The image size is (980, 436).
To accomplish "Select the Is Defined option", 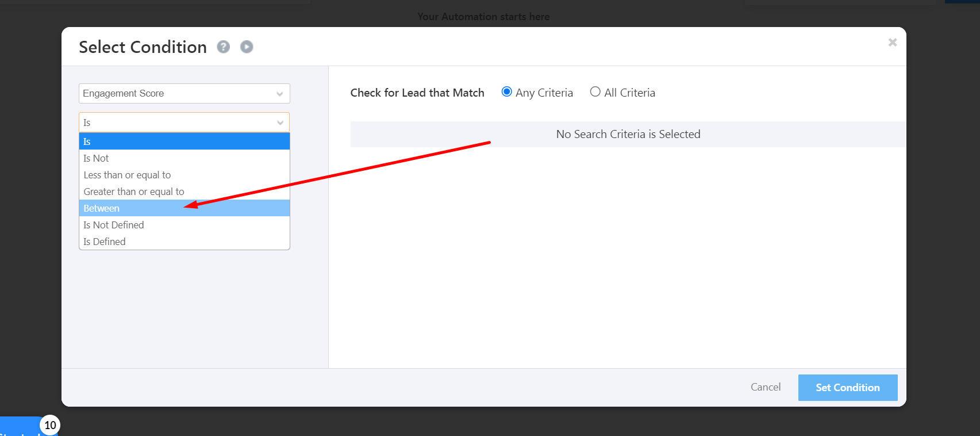I will click(x=184, y=242).
